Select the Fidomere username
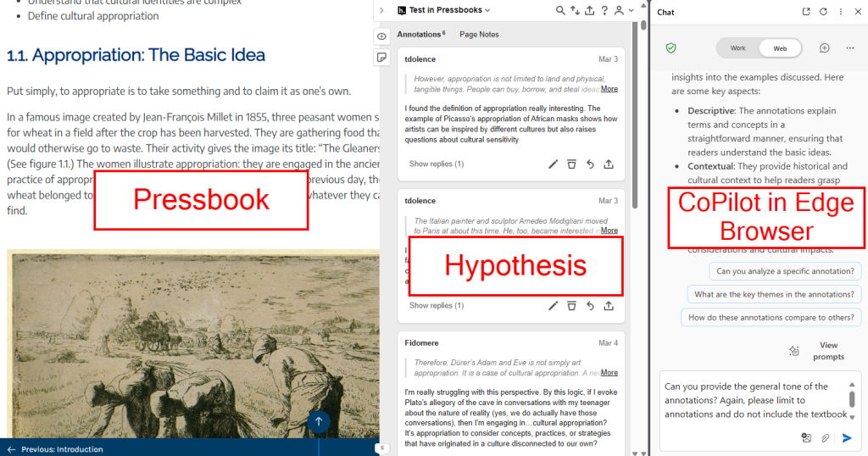This screenshot has width=868, height=456. tap(421, 343)
